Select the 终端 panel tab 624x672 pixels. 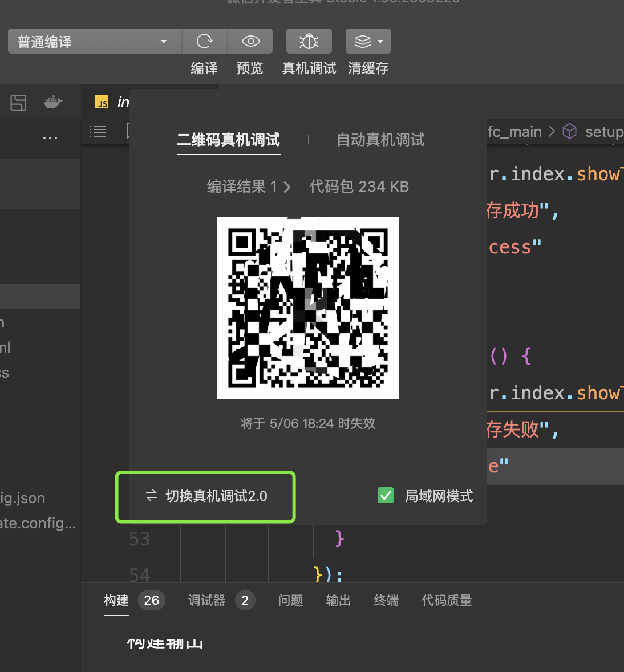386,600
